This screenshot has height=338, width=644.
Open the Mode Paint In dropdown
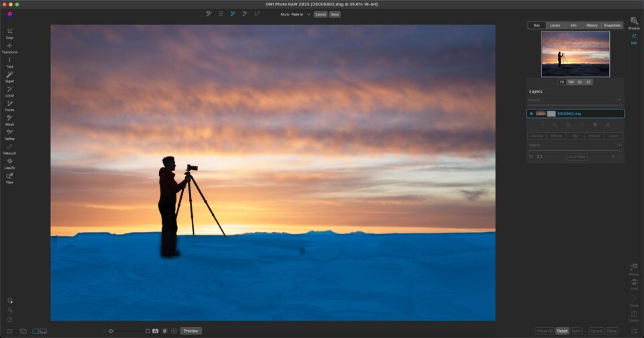(301, 14)
